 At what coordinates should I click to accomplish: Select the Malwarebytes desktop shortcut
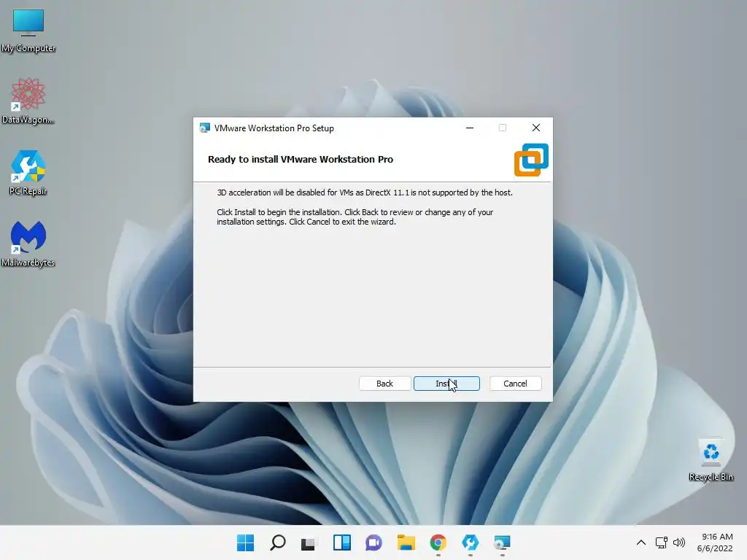pyautogui.click(x=28, y=244)
